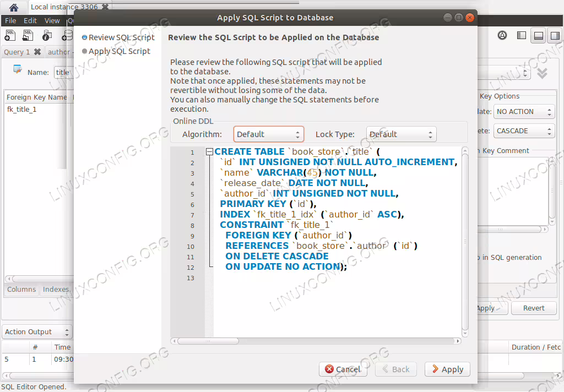Toggle the left sidebar panel icon

click(521, 35)
